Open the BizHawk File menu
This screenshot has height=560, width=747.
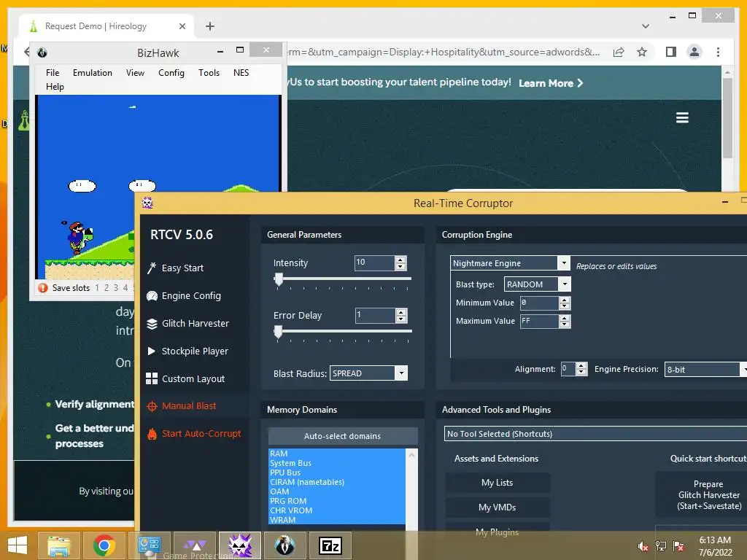[x=53, y=73]
